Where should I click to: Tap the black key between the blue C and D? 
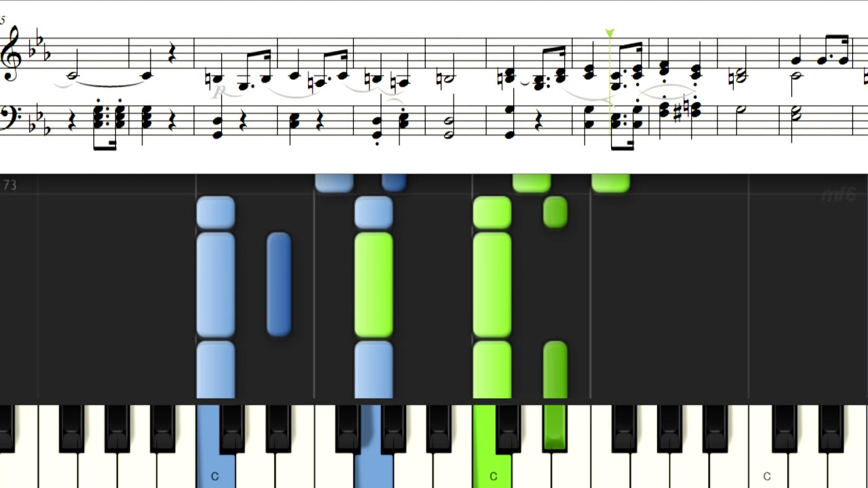(232, 428)
